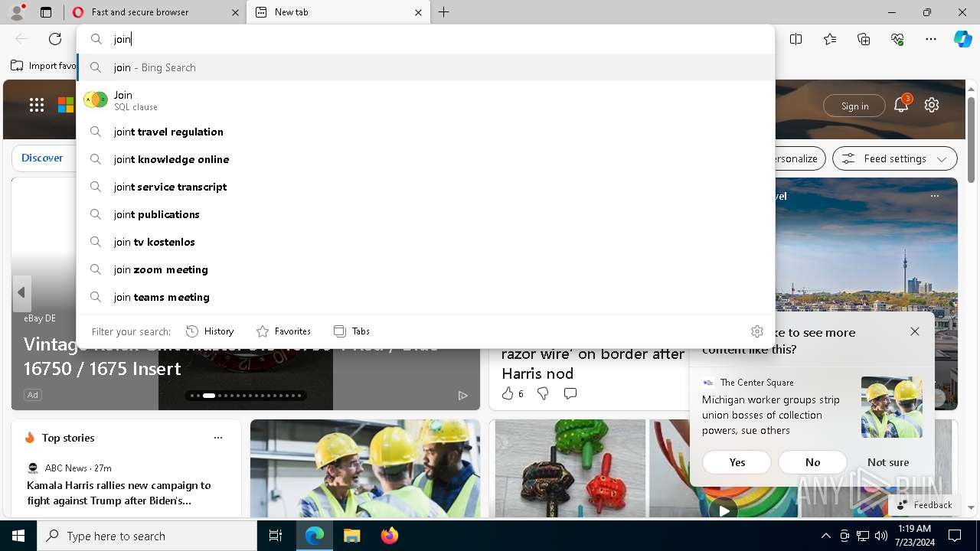Pick 'joint service transcript' suggestion
Viewport: 980px width, 551px height.
click(426, 187)
